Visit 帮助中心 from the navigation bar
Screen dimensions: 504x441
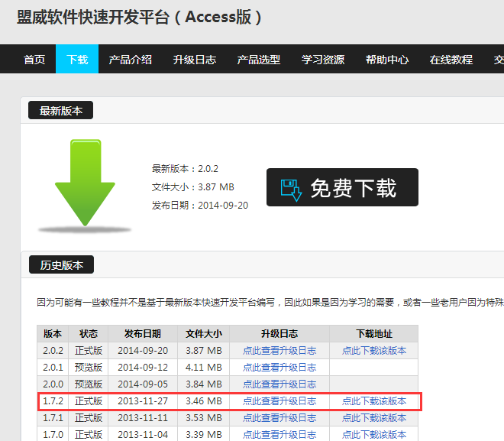[387, 60]
